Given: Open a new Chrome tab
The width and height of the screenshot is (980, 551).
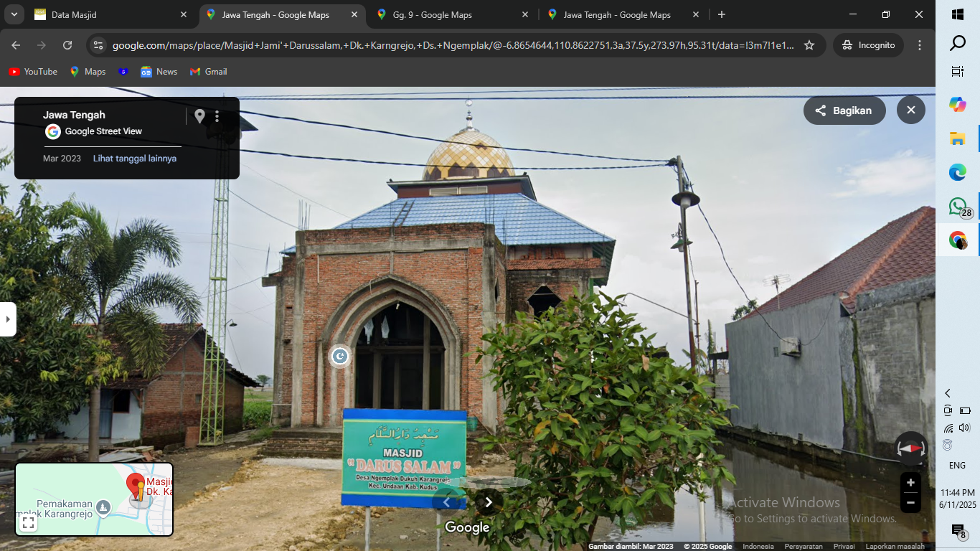Looking at the screenshot, I should [x=722, y=14].
